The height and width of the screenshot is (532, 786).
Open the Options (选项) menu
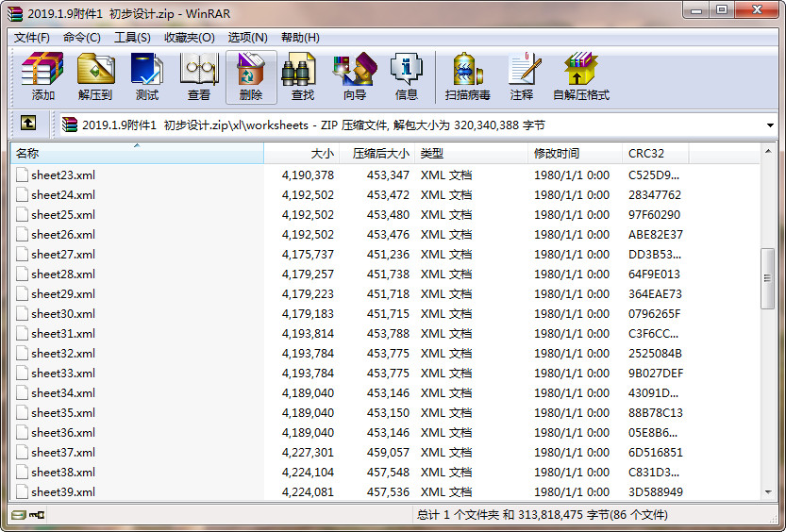(247, 38)
